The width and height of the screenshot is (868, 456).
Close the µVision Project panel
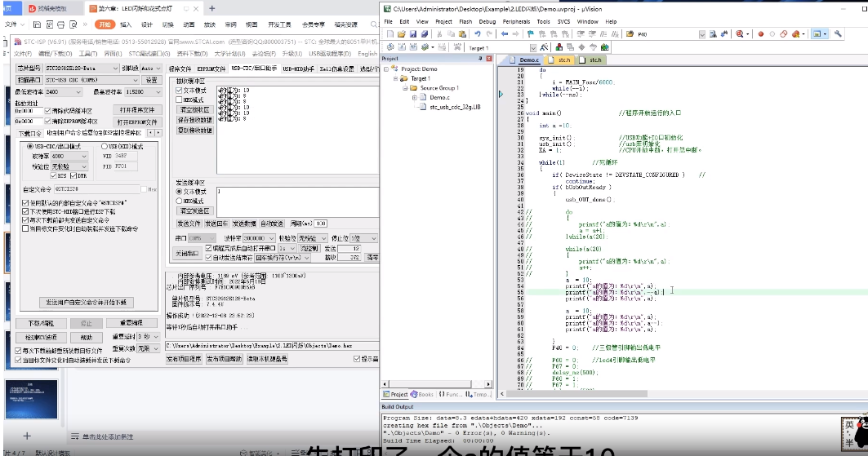(489, 59)
